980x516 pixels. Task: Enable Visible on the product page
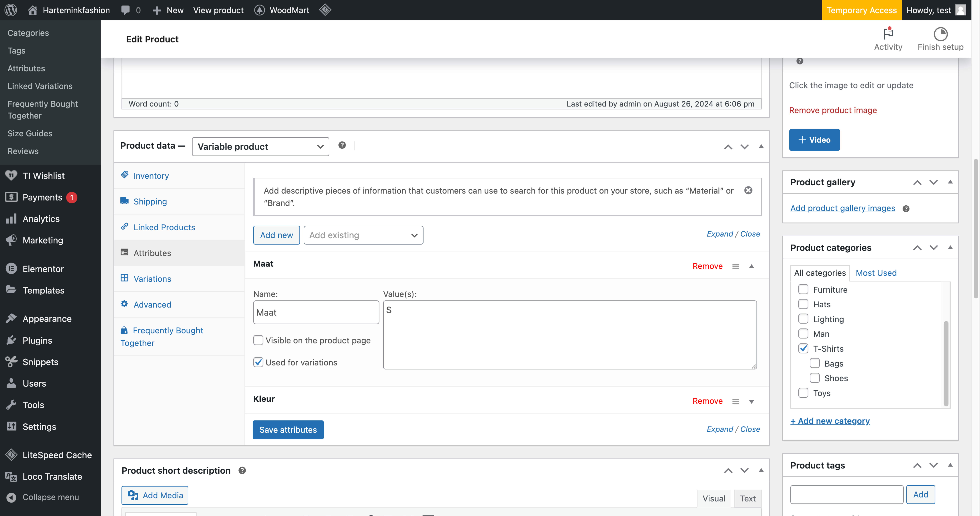coord(258,340)
